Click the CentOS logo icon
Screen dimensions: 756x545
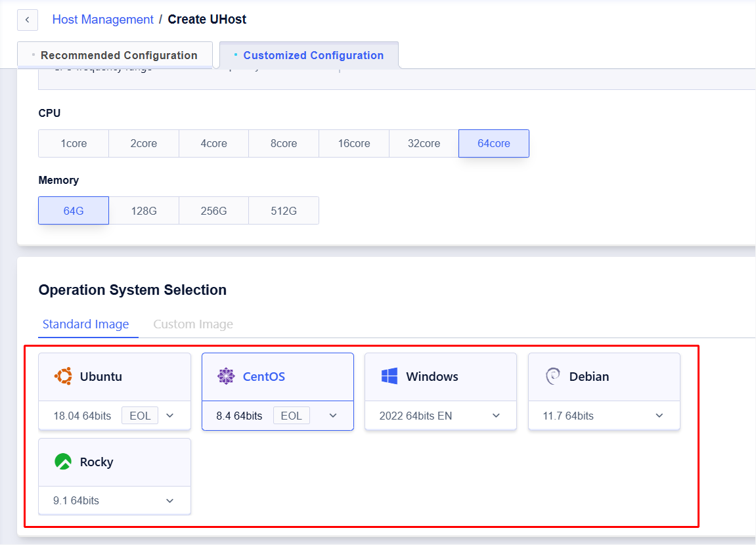coord(226,376)
